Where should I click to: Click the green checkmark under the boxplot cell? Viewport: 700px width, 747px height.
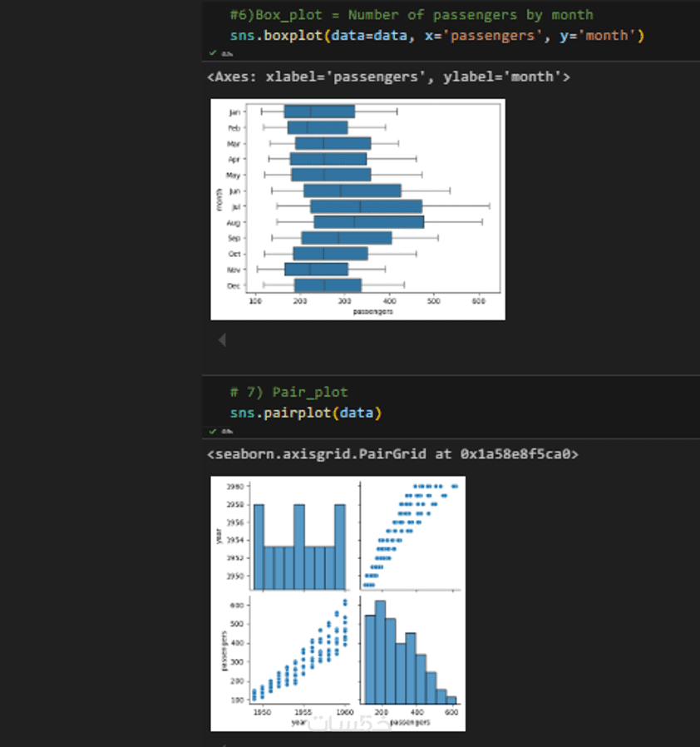213,53
